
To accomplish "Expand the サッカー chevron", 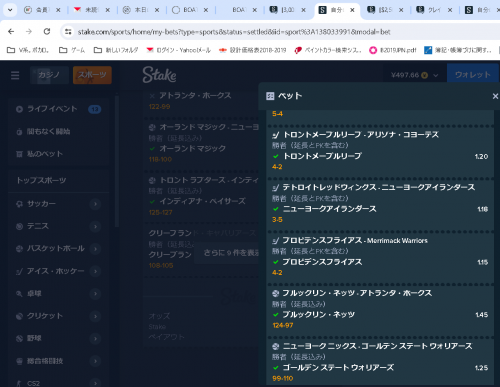I will tap(95, 204).
